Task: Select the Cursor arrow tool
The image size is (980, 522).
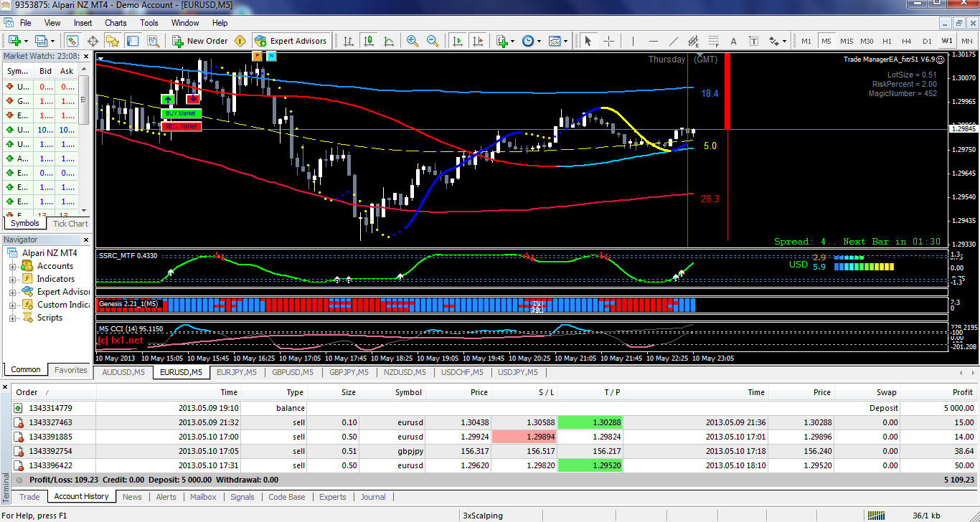Action: tap(588, 41)
